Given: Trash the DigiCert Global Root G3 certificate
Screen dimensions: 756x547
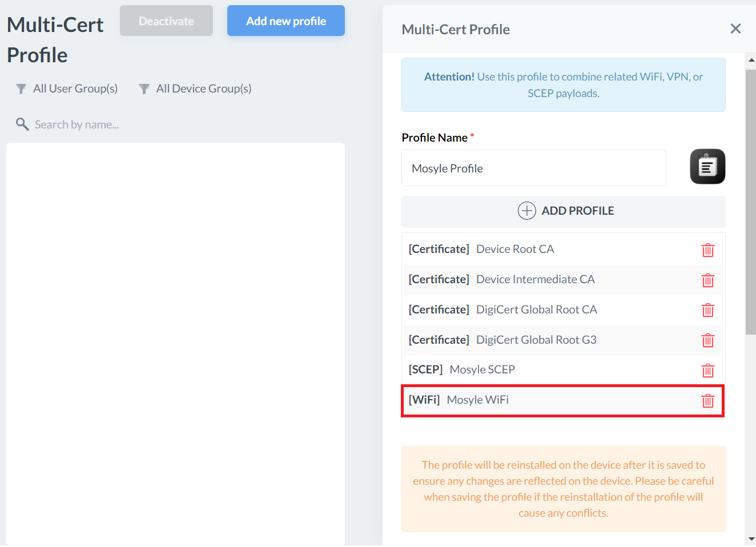Looking at the screenshot, I should tap(707, 340).
